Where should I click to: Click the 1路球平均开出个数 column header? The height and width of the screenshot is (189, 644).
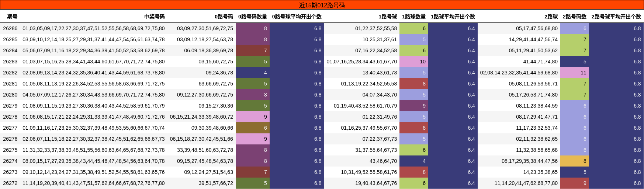453,17
